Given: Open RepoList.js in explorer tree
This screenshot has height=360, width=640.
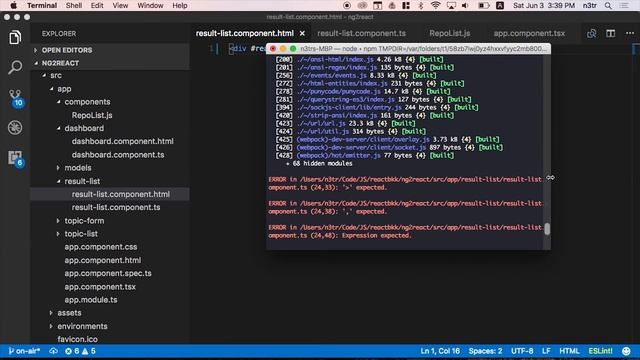Looking at the screenshot, I should pos(92,115).
